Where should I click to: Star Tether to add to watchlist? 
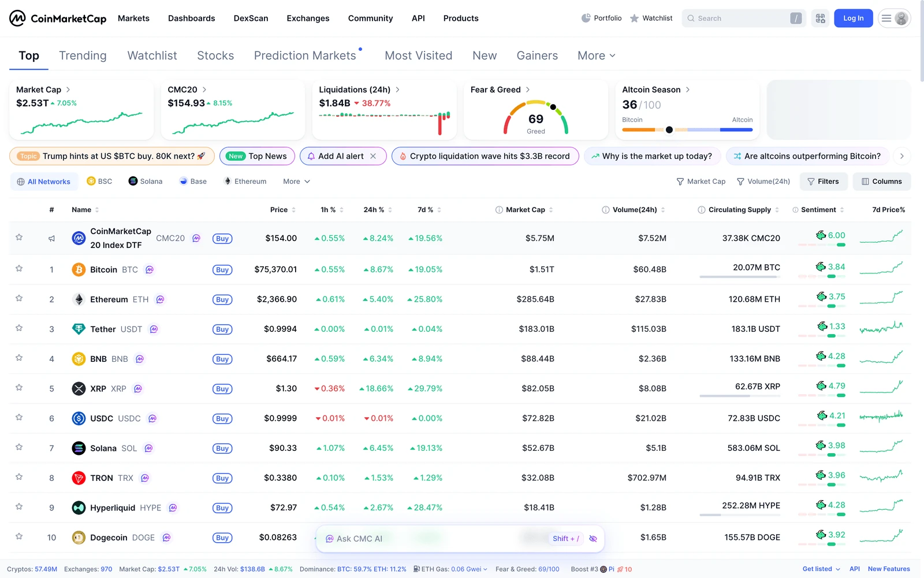[x=19, y=328]
